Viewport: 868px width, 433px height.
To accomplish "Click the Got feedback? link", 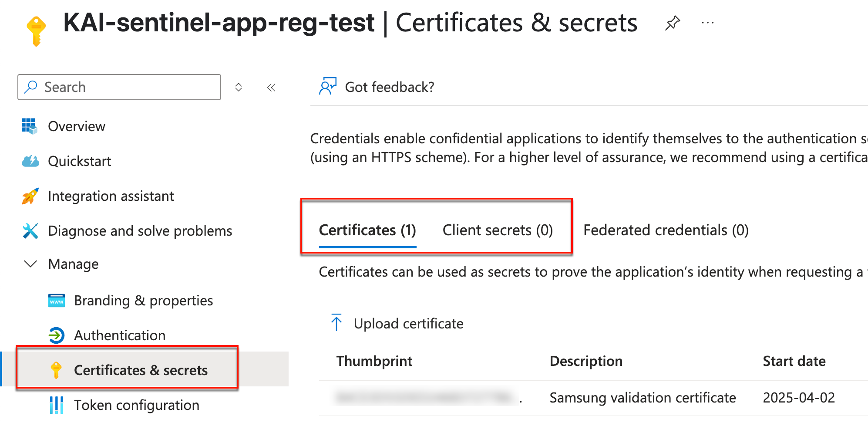I will 389,87.
